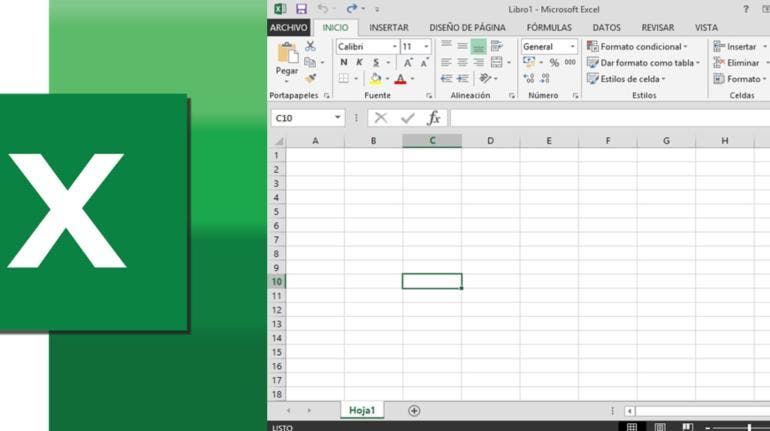This screenshot has width=770, height=431.
Task: Expand the Name Box dropdown showing C10
Action: click(x=338, y=118)
